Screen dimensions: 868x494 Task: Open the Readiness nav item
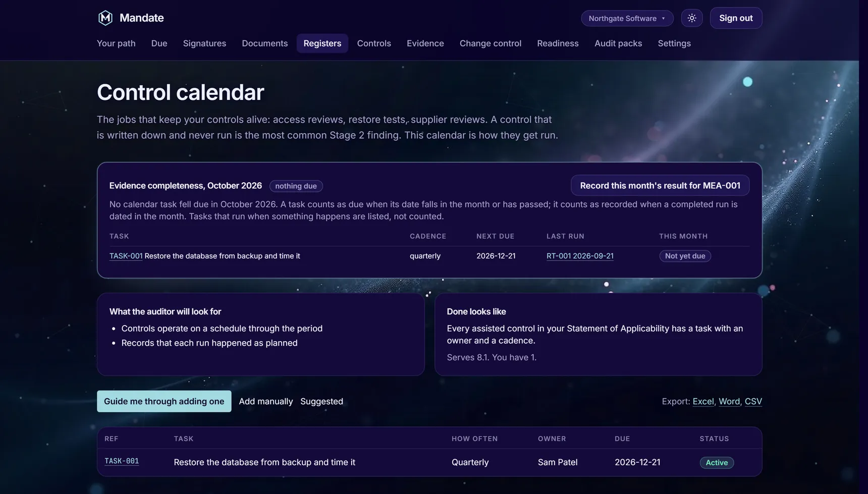[558, 43]
